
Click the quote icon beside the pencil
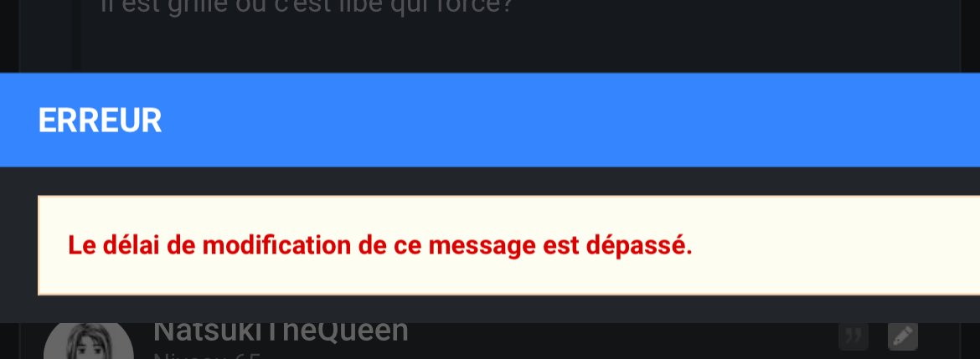(854, 336)
